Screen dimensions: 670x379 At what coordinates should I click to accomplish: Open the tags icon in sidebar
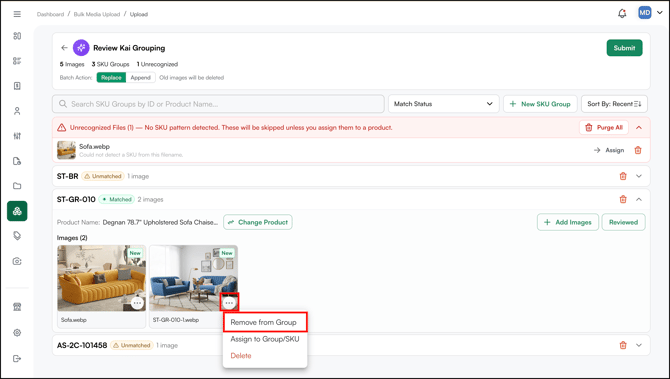pyautogui.click(x=17, y=236)
